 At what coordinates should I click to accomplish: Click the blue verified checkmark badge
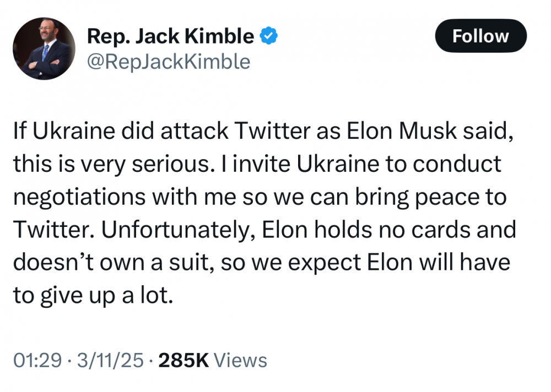(x=268, y=36)
